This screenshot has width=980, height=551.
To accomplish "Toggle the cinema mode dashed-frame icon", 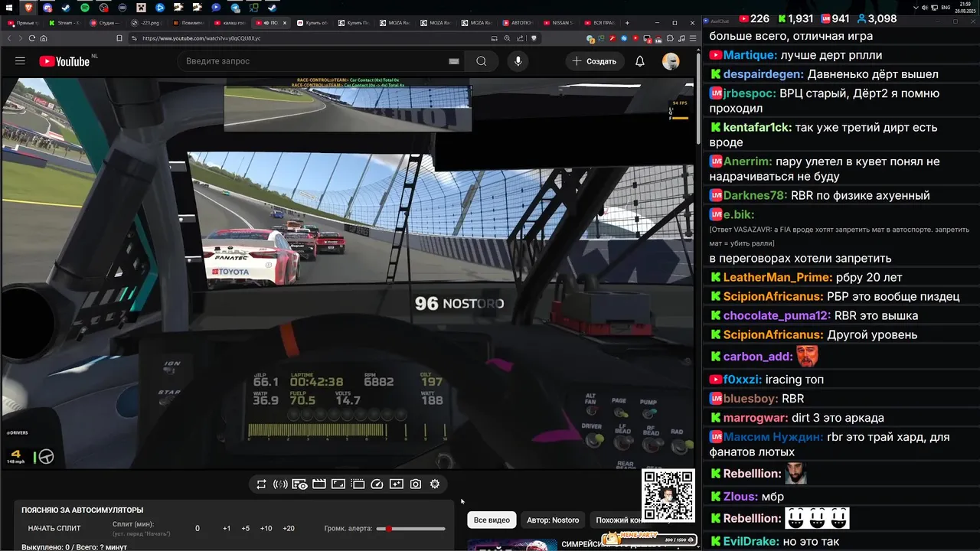I will tap(358, 484).
